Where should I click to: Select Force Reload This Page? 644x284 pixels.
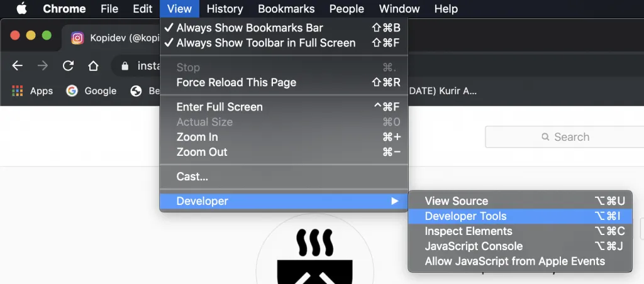[x=236, y=82]
